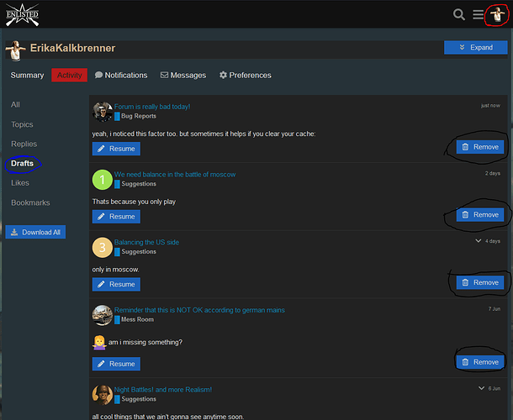513x420 pixels.
Task: Expand the user profile panel
Action: click(475, 48)
